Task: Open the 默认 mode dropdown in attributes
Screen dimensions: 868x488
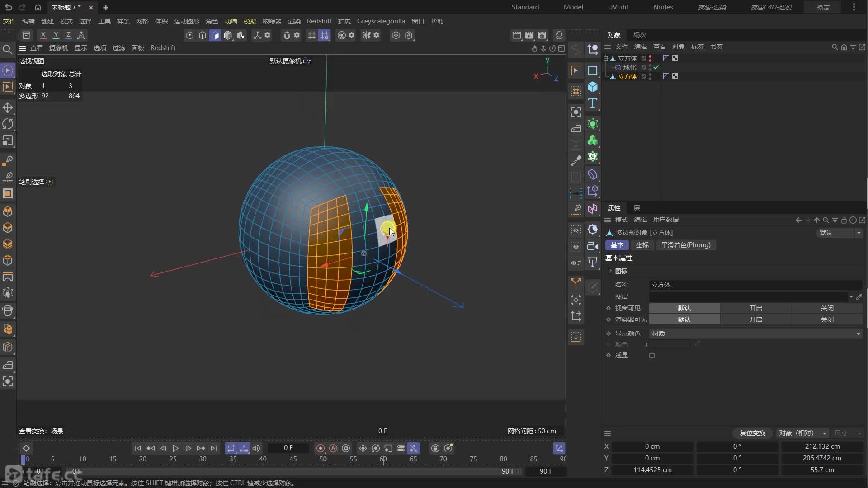Action: point(840,233)
